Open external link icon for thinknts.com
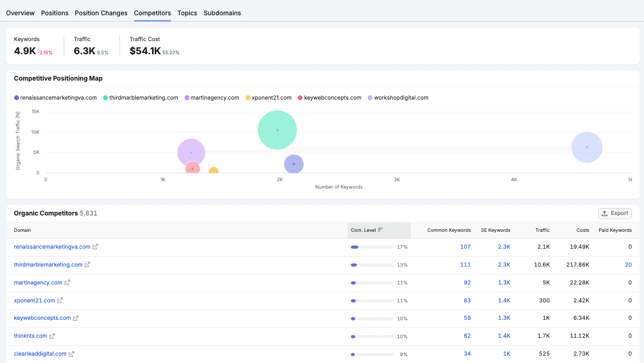 [x=52, y=336]
